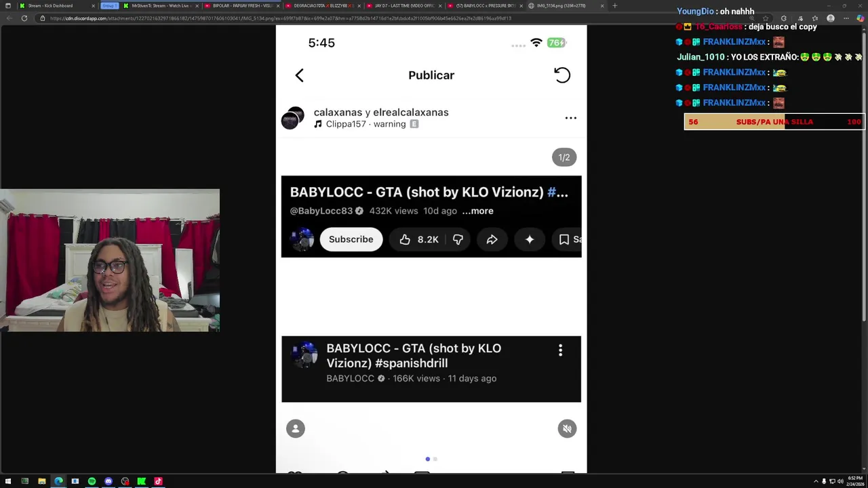The image size is (868, 488).
Task: Open the Clippa157 · warning audio link
Action: pyautogui.click(x=366, y=124)
